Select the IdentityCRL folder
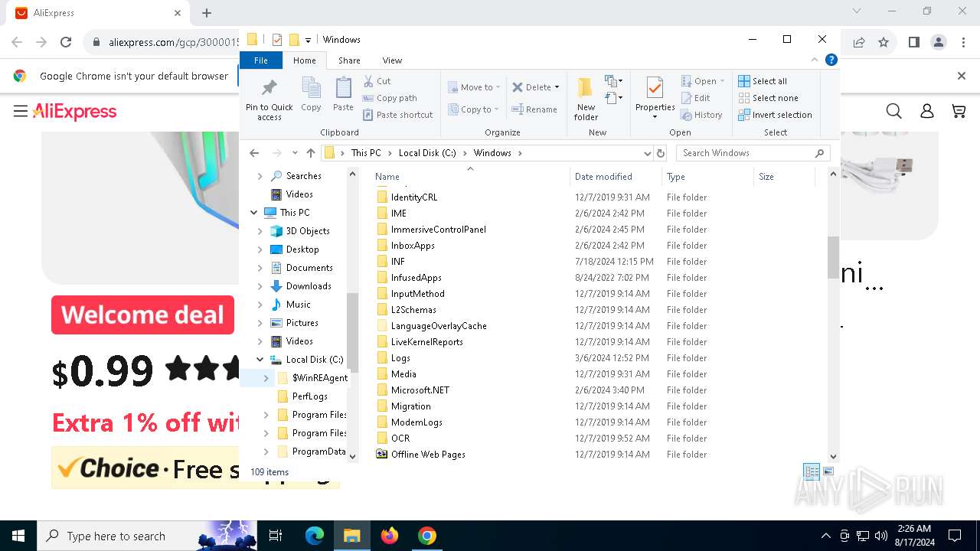The height and width of the screenshot is (551, 980). (414, 197)
